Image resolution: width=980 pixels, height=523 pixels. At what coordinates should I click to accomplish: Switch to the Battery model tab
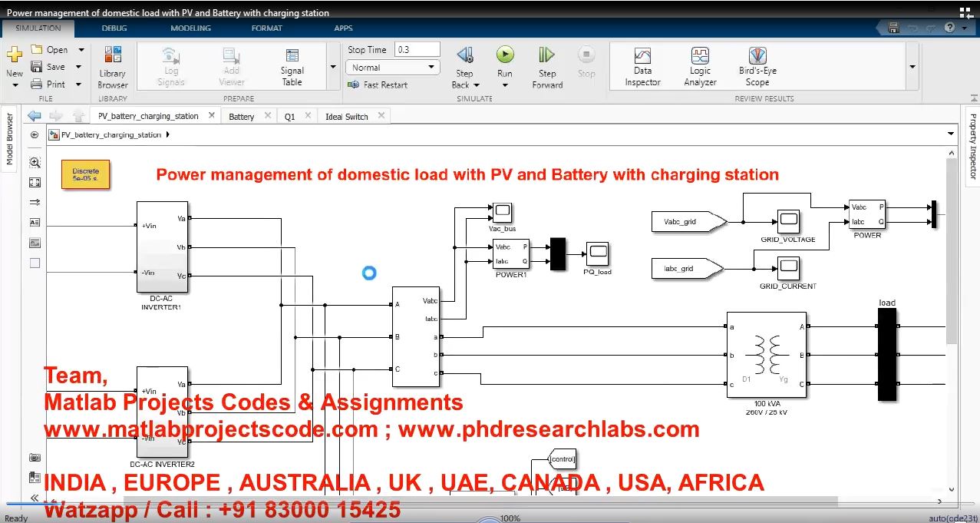click(241, 117)
